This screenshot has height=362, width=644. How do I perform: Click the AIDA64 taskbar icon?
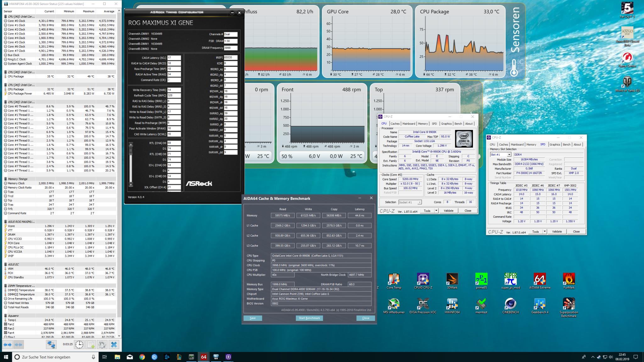(203, 357)
